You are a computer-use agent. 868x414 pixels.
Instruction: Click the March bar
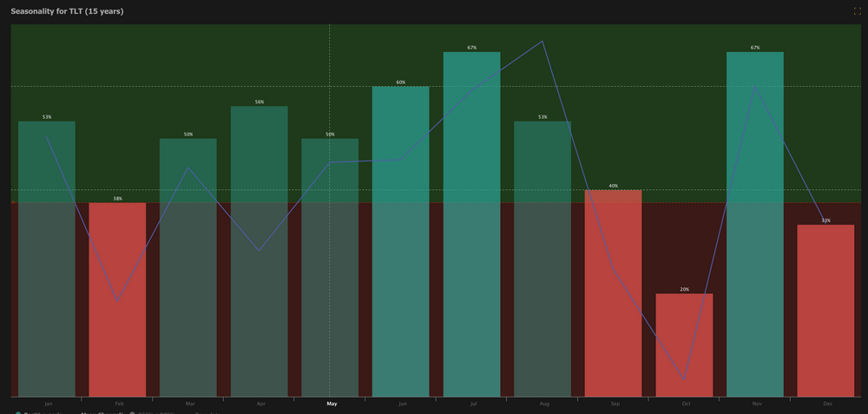[x=188, y=267]
